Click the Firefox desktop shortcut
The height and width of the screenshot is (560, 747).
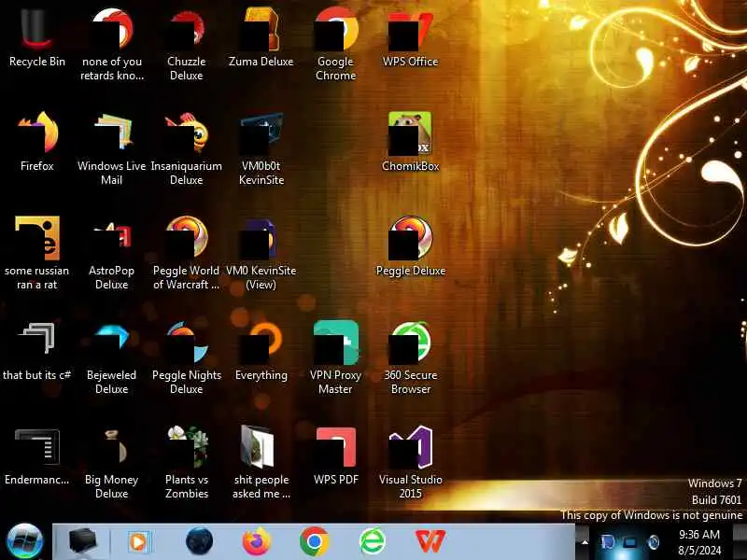point(36,142)
